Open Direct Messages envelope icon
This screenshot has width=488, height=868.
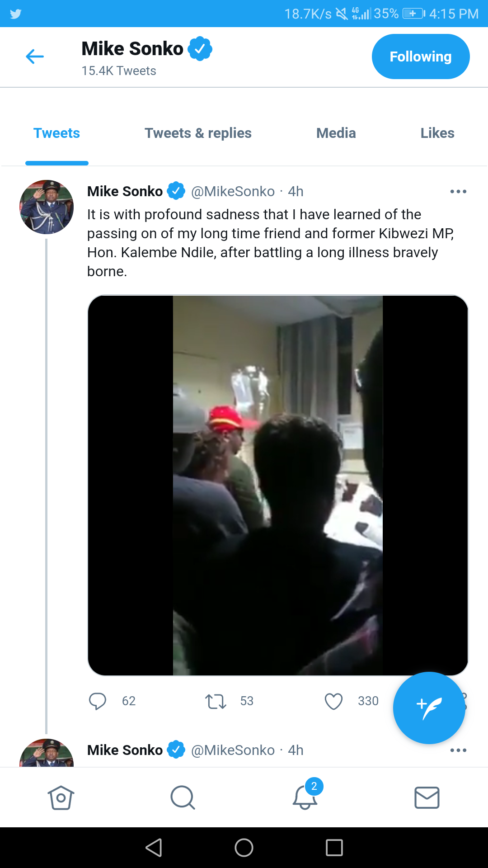pyautogui.click(x=427, y=797)
